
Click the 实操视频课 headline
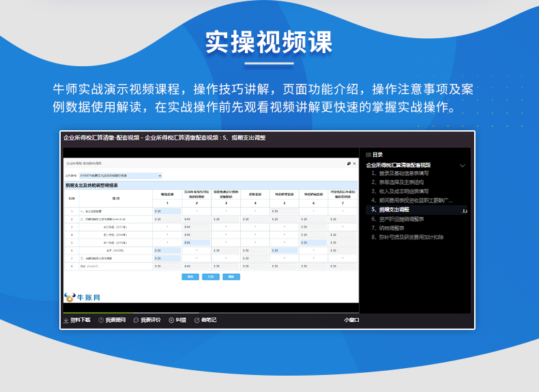(x=269, y=42)
